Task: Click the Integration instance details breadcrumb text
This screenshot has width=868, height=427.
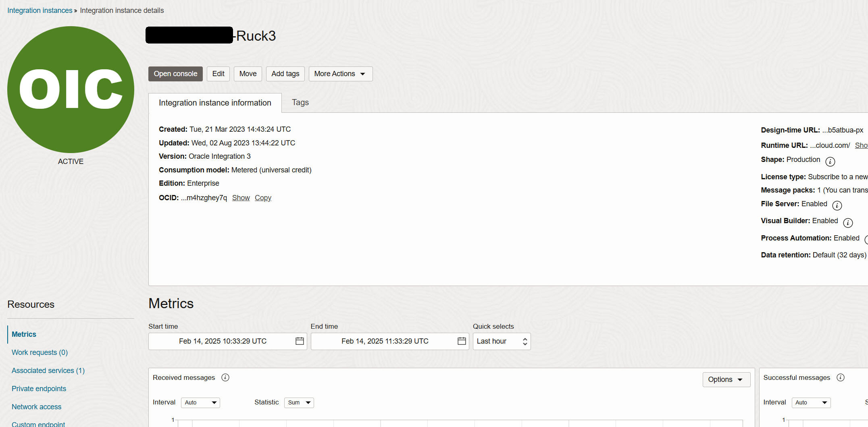Action: pyautogui.click(x=122, y=10)
